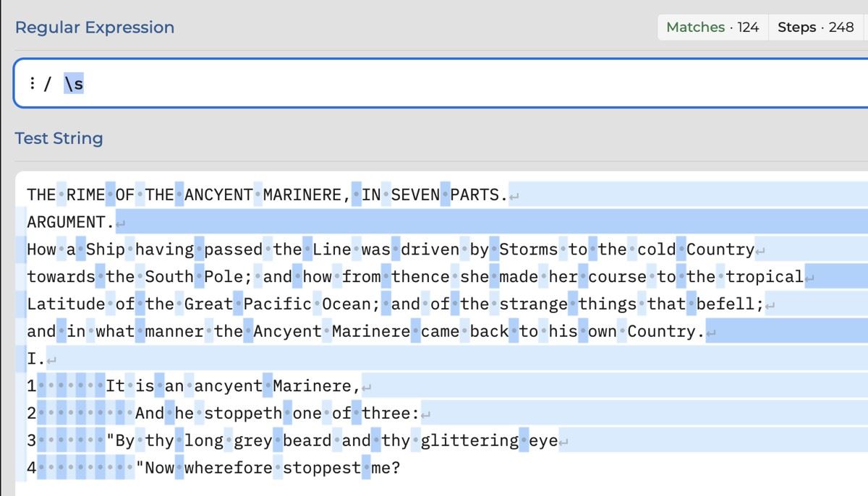
Task: Click the word Ship in the test string
Action: click(x=106, y=250)
